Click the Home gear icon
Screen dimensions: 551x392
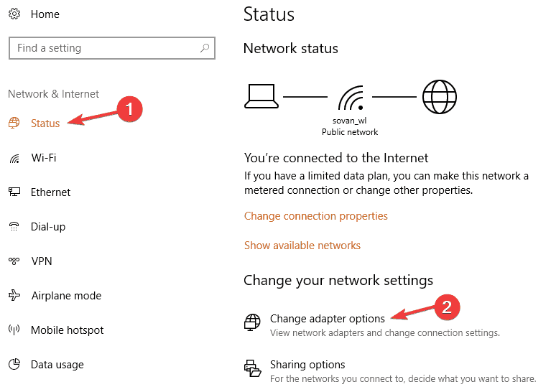click(x=14, y=14)
